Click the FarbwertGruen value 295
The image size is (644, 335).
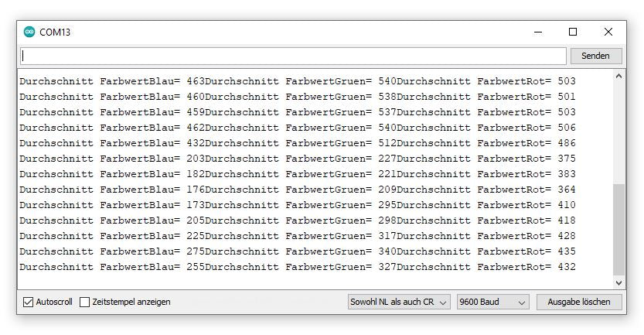click(387, 205)
